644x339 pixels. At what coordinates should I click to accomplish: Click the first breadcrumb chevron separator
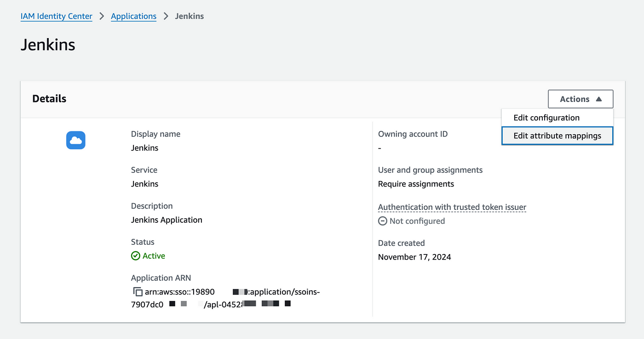point(102,16)
